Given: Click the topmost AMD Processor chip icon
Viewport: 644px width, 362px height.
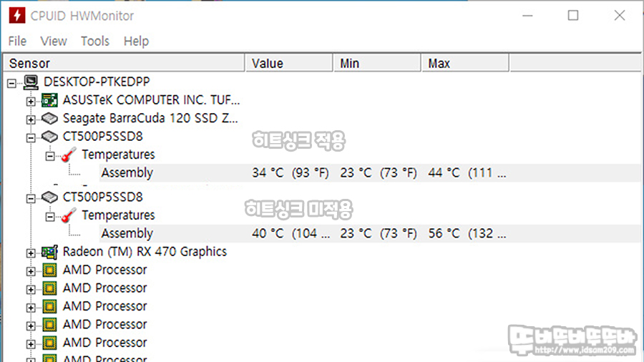Looking at the screenshot, I should (49, 270).
